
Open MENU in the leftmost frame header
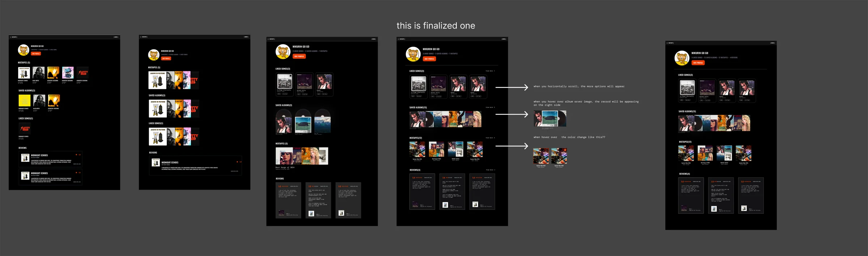point(116,37)
